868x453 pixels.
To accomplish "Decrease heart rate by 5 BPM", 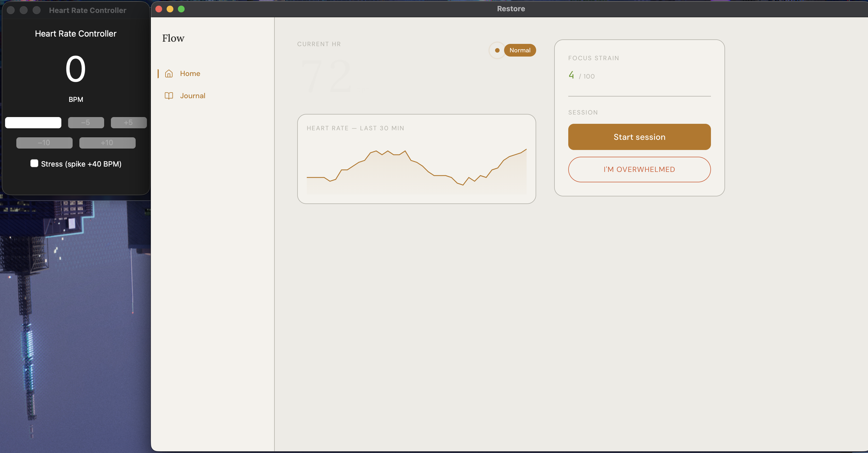I will pyautogui.click(x=86, y=123).
